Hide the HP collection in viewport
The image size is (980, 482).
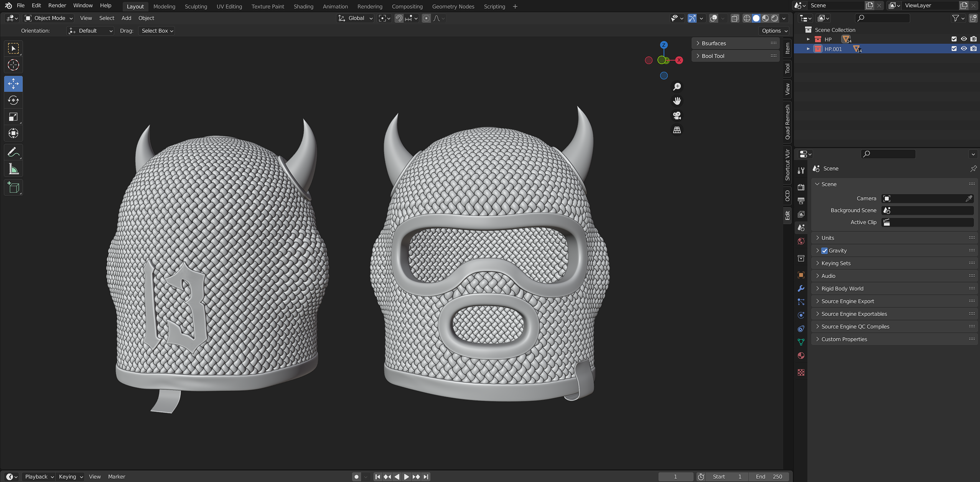click(964, 39)
